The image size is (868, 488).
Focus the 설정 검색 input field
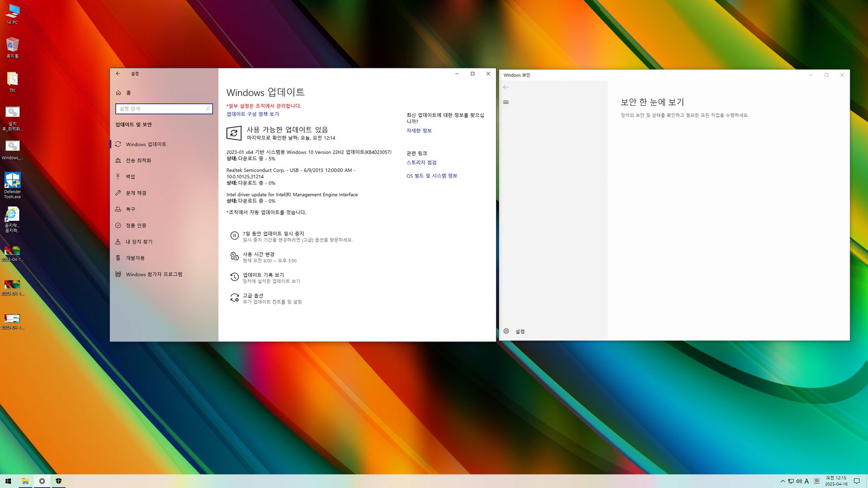pos(164,108)
